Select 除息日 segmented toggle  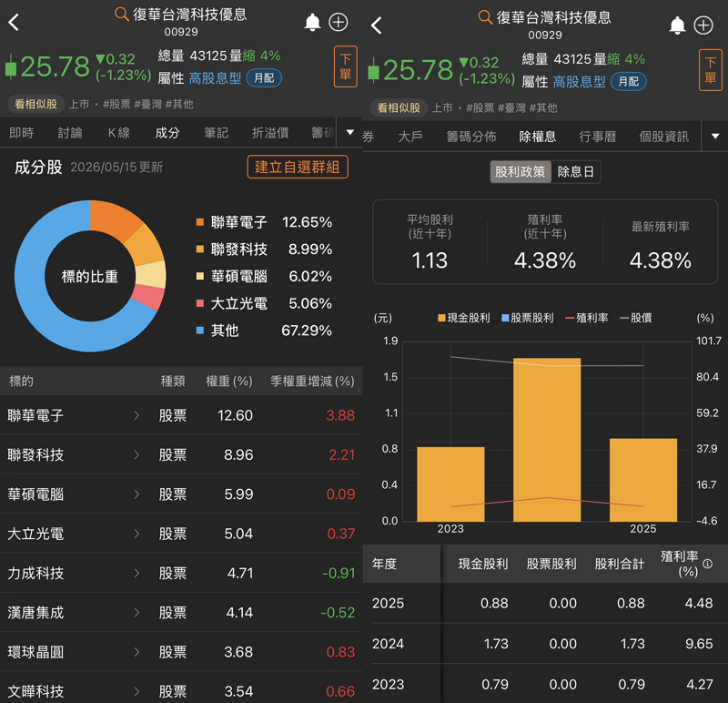(x=576, y=172)
